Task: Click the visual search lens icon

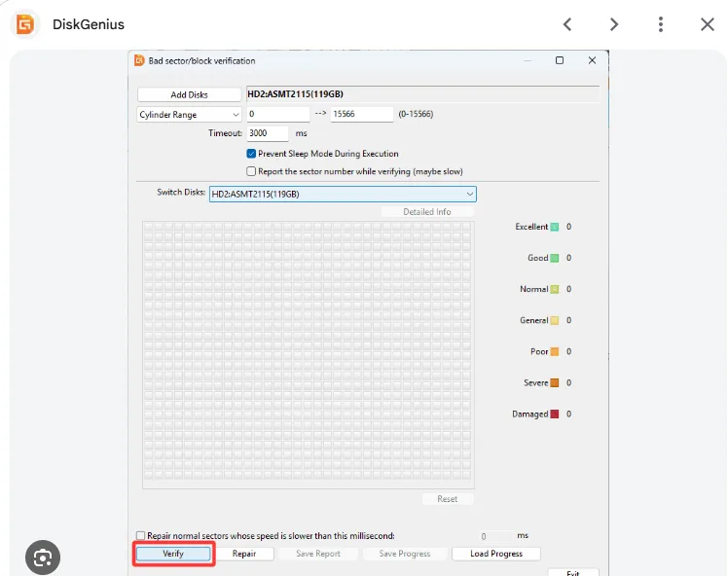Action: pos(43,557)
